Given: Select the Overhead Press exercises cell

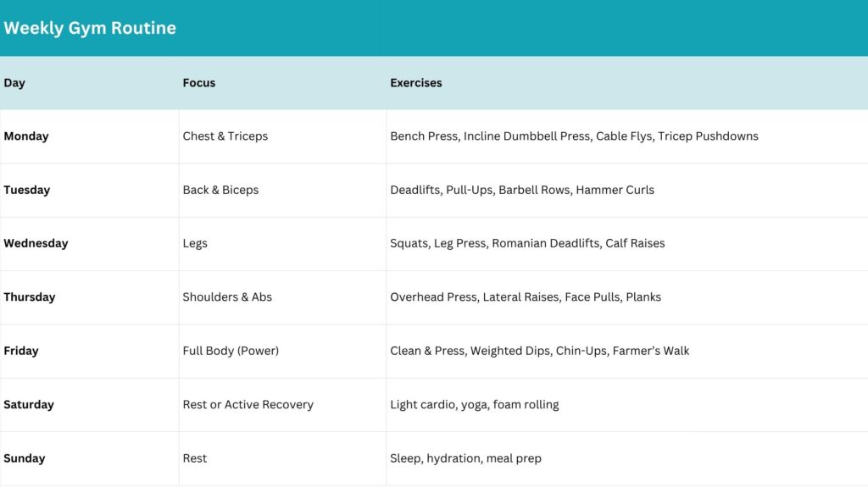Looking at the screenshot, I should pos(526,297).
